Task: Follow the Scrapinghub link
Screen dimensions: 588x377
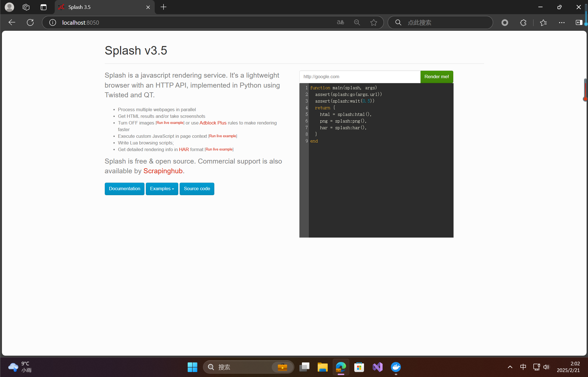Action: tap(163, 171)
